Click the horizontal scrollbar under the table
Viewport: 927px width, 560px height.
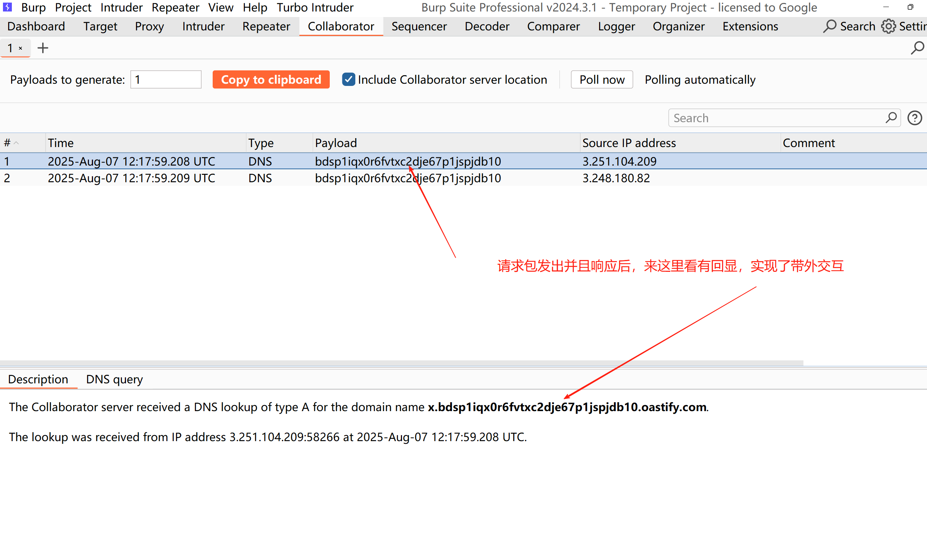pyautogui.click(x=401, y=363)
